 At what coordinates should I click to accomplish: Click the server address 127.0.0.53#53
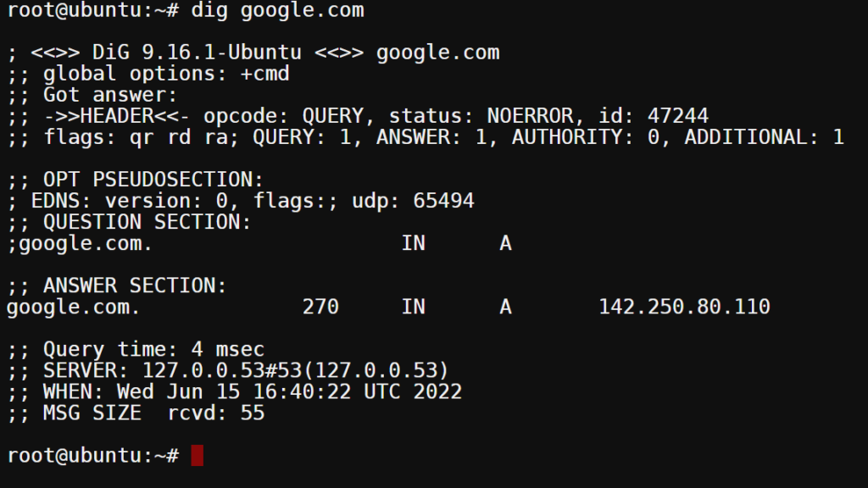(221, 370)
